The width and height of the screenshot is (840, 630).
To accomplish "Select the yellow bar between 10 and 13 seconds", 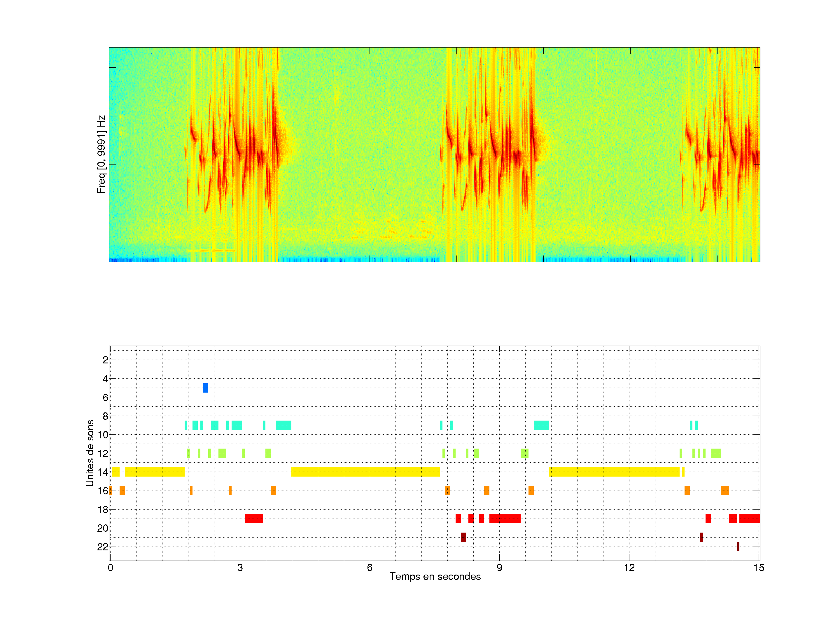I will click(614, 472).
